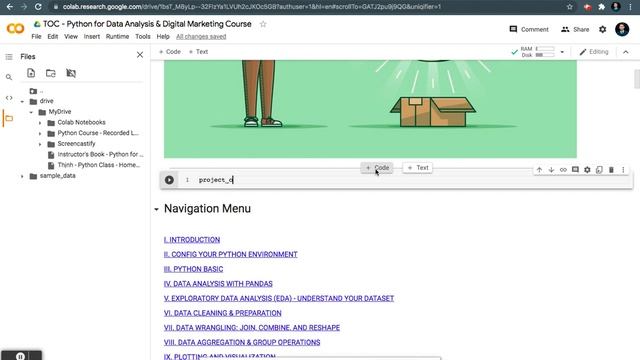640x360 pixels.
Task: Click the All changes saved status
Action: click(201, 36)
